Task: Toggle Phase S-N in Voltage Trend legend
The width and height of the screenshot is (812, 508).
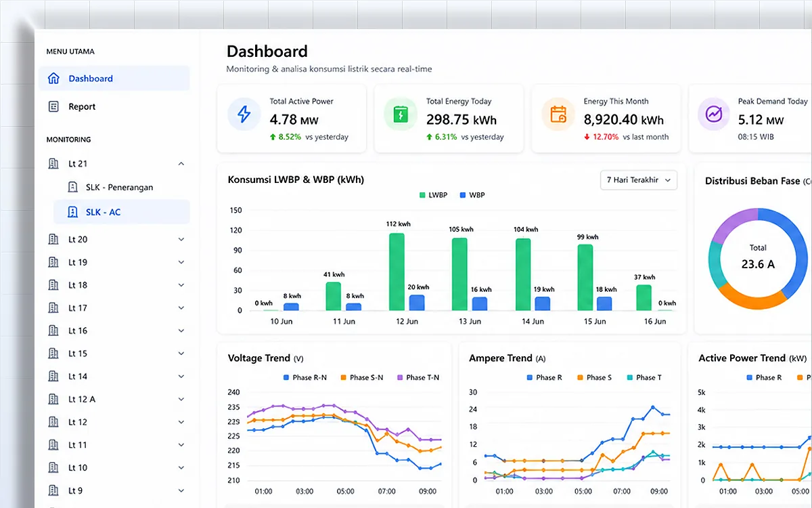Action: (x=361, y=377)
